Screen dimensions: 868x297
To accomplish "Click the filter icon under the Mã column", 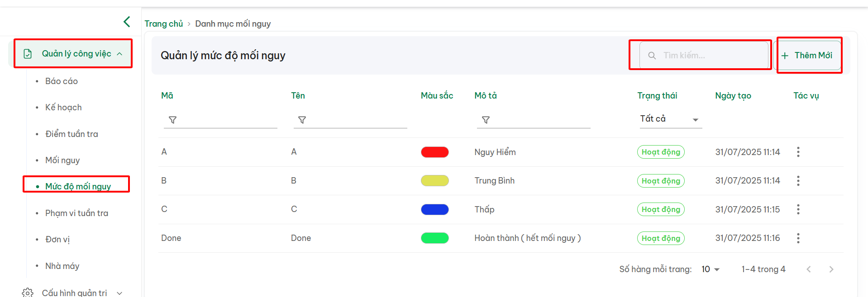I will [172, 120].
